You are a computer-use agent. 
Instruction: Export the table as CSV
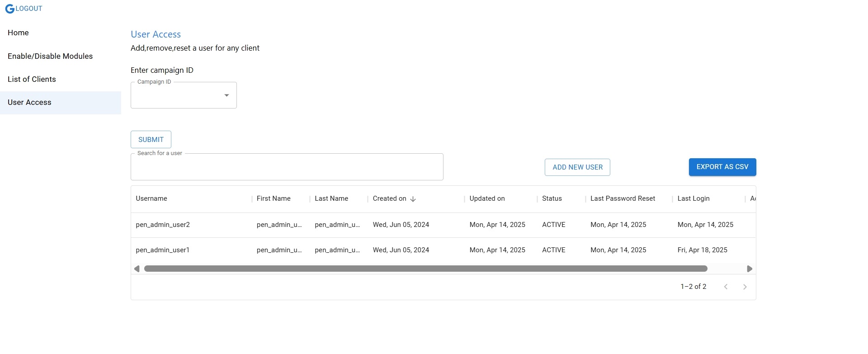pyautogui.click(x=722, y=167)
